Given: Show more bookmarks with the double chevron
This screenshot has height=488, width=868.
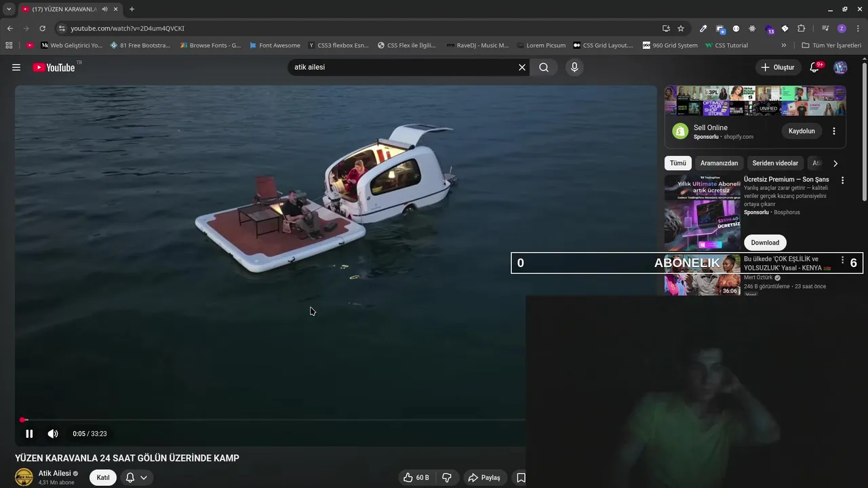Looking at the screenshot, I should 784,45.
